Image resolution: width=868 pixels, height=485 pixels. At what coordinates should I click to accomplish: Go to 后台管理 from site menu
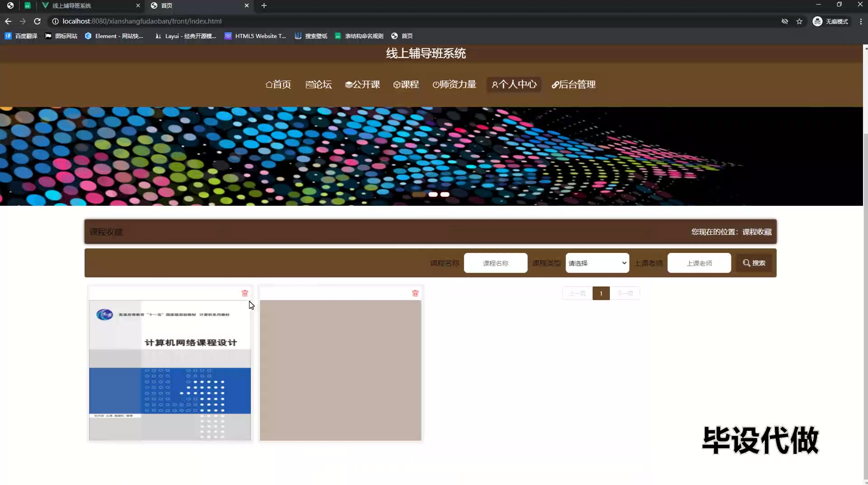tap(574, 85)
